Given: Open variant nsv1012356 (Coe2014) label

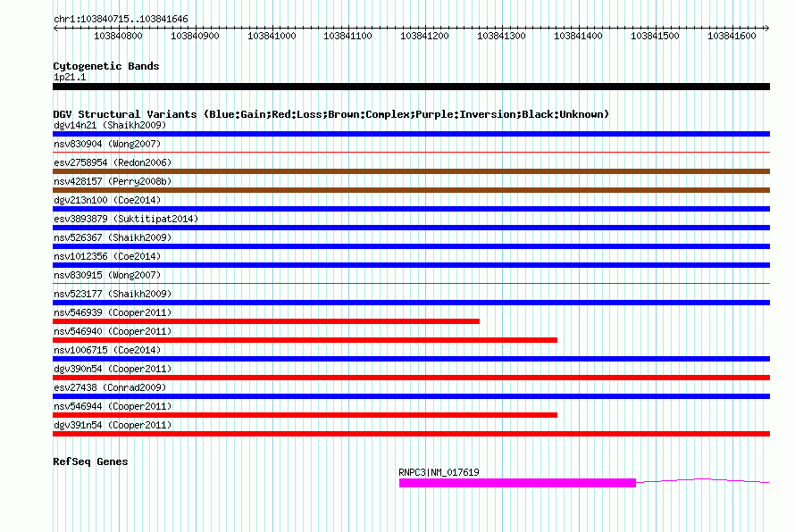Looking at the screenshot, I should tap(107, 256).
